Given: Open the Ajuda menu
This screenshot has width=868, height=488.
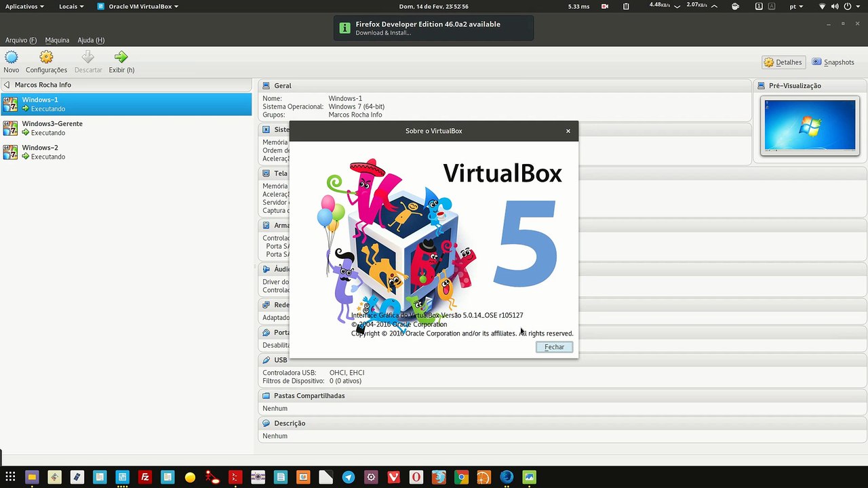Looking at the screenshot, I should click(91, 40).
